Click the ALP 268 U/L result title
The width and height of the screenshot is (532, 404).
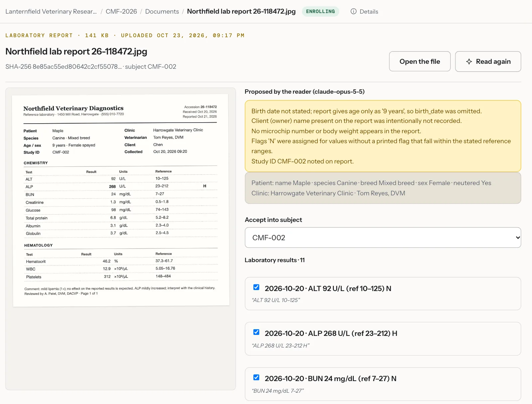coord(331,333)
